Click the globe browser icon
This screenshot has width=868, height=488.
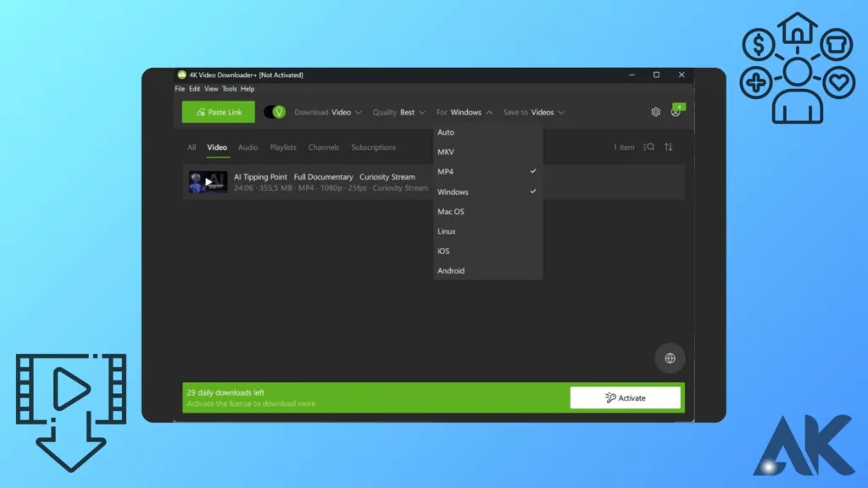coord(670,358)
